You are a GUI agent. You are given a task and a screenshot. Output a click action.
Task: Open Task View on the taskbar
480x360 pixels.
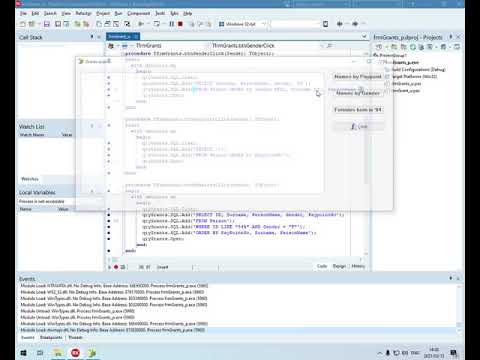click(x=40, y=353)
